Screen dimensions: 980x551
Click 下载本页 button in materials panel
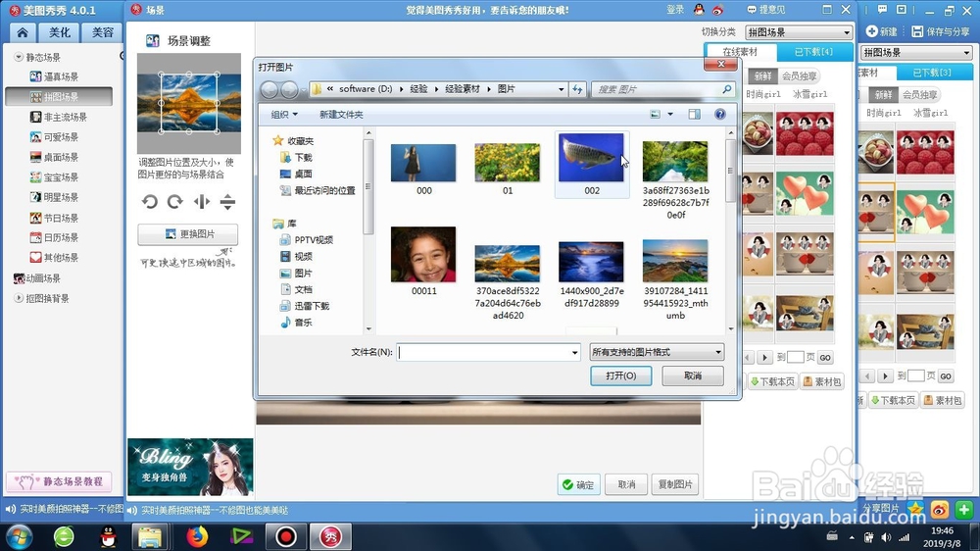tap(773, 381)
